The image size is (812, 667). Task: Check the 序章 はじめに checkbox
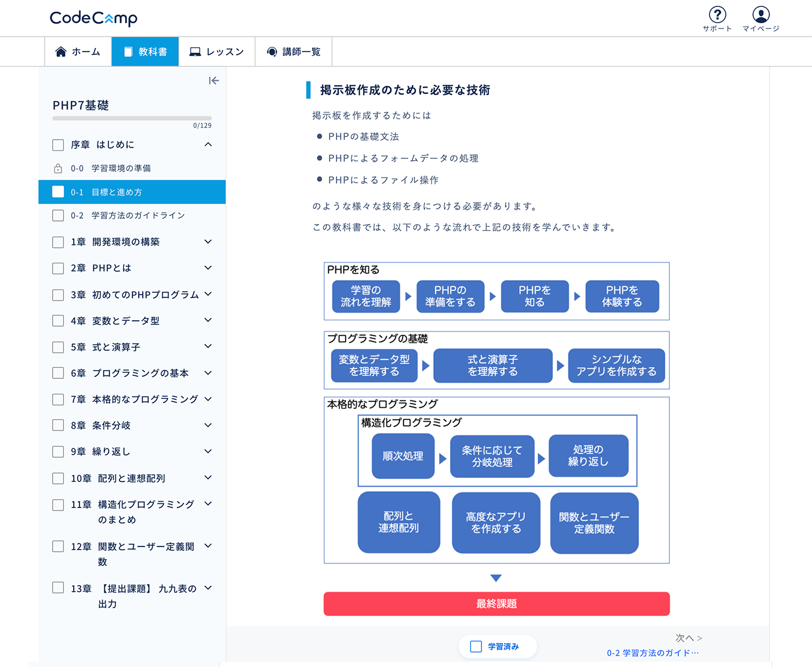coord(58,145)
